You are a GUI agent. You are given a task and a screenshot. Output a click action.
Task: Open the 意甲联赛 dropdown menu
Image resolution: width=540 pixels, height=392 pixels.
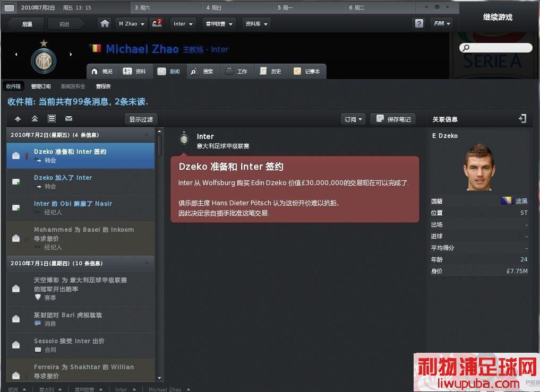tap(219, 23)
